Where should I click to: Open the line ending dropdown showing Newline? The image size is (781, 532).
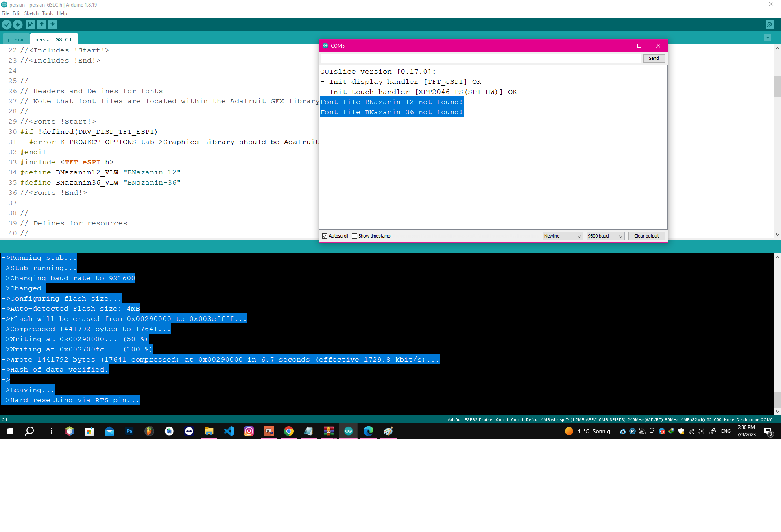point(563,236)
